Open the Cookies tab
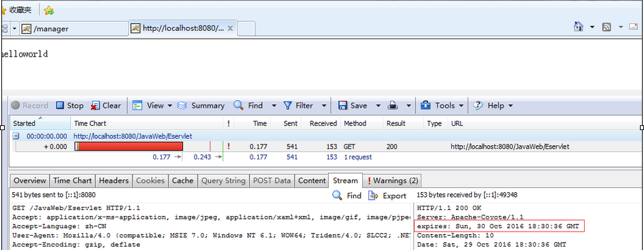The width and height of the screenshot is (644, 250). coord(150,181)
